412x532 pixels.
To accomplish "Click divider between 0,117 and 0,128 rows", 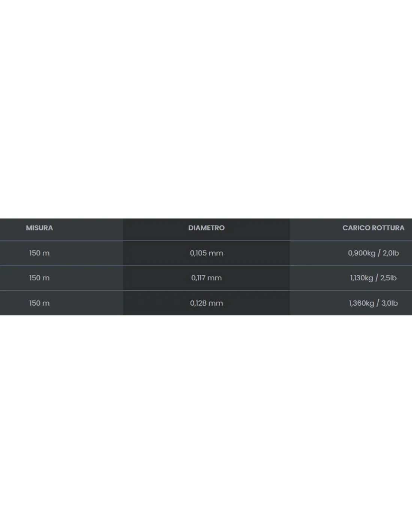I will pyautogui.click(x=206, y=290).
